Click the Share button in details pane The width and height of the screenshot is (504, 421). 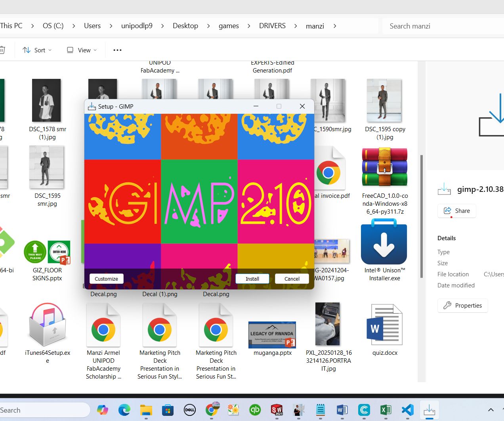coord(457,211)
